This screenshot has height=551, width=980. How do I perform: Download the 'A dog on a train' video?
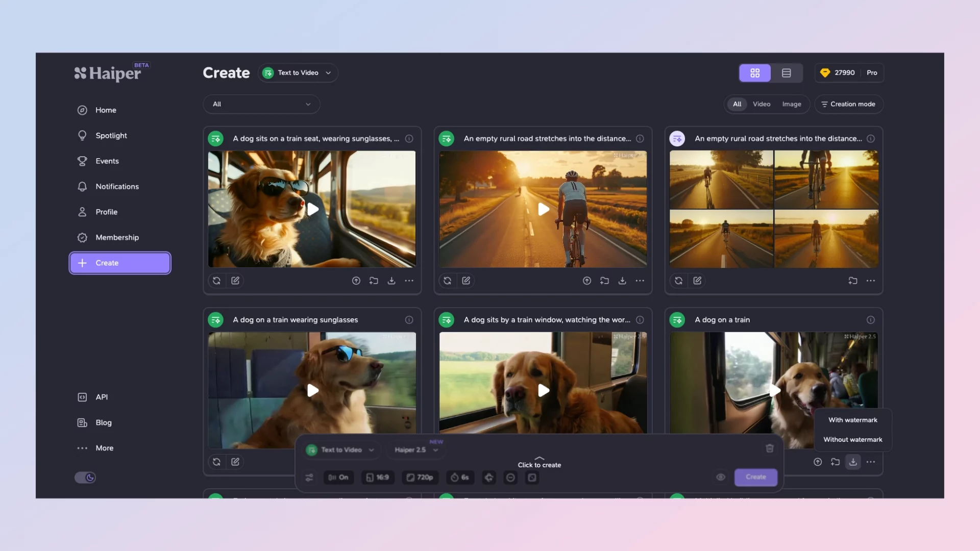(x=853, y=462)
